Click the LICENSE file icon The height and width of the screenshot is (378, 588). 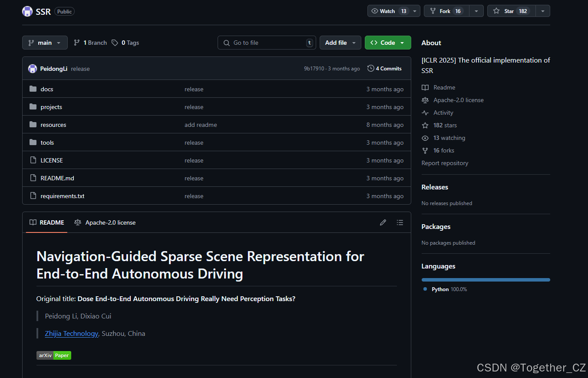[x=33, y=160]
